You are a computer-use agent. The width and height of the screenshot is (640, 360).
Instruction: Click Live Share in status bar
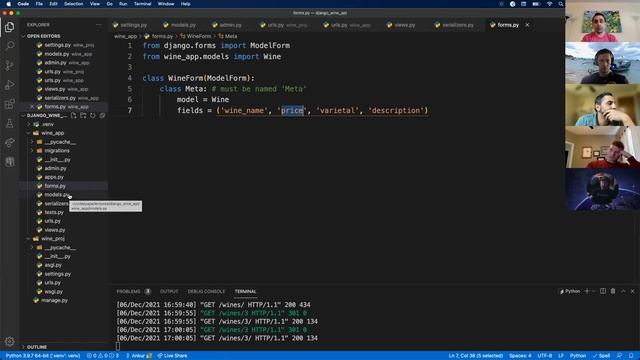coord(172,356)
